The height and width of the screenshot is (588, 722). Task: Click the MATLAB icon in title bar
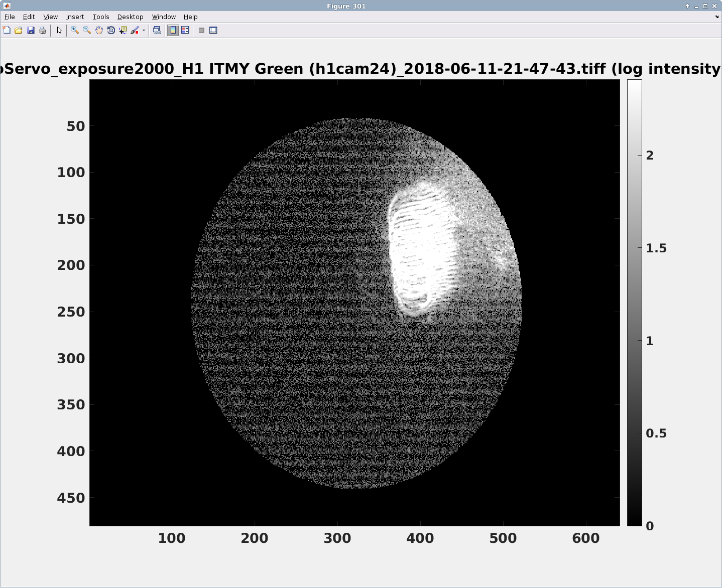(7, 6)
